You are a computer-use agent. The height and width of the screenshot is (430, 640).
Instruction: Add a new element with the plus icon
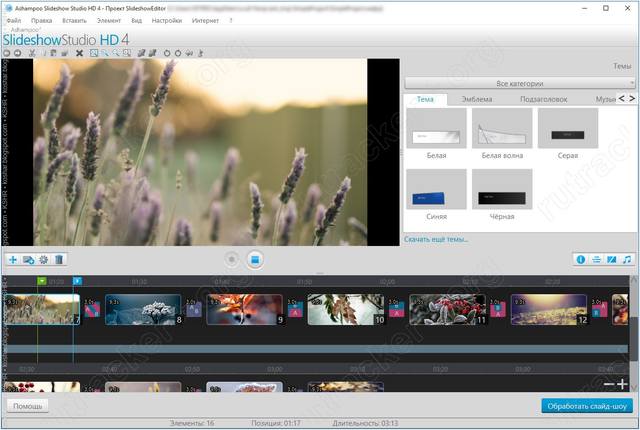13,260
